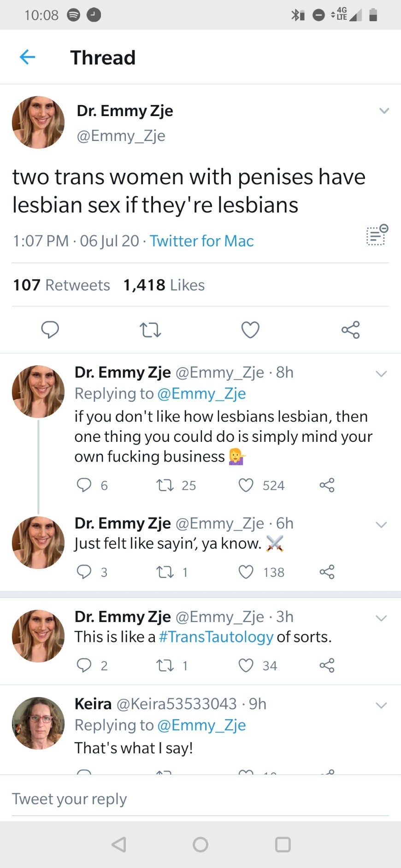View the 107 Retweets list

coord(61,285)
